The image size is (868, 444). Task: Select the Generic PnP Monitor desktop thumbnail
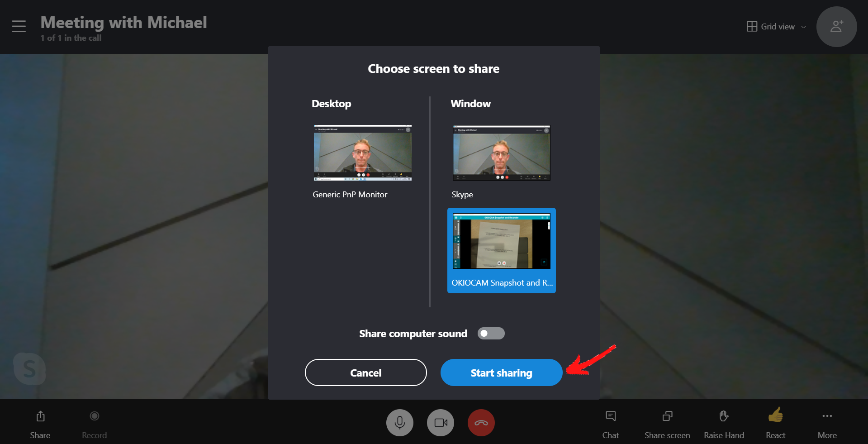coord(362,153)
